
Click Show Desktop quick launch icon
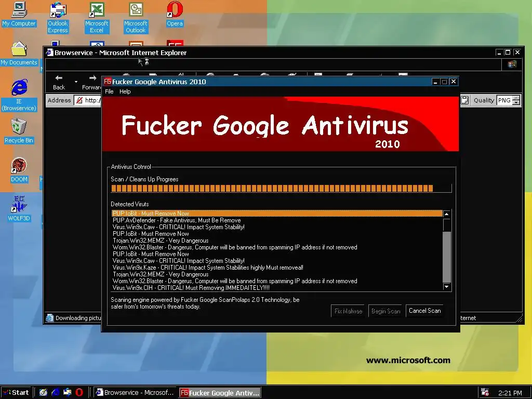(x=43, y=393)
